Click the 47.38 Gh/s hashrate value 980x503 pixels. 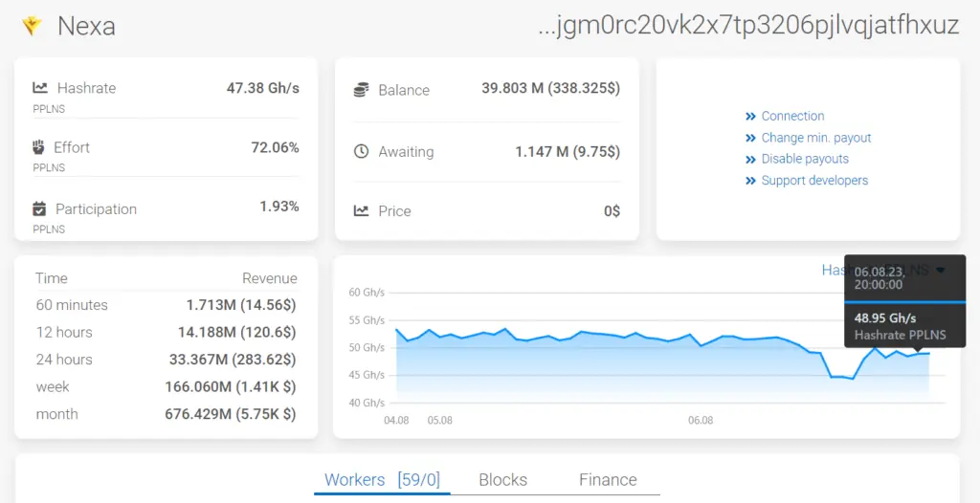[x=262, y=88]
